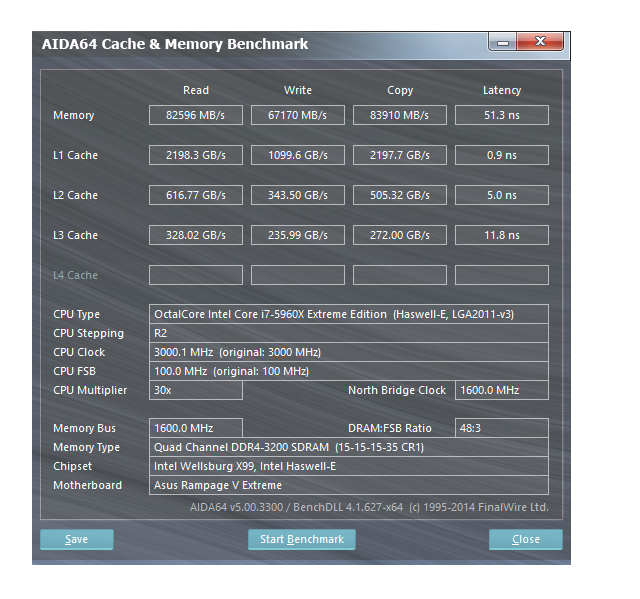Viewport: 640px width, 599px height.
Task: Click the North Bridge Clock label
Action: 397,390
